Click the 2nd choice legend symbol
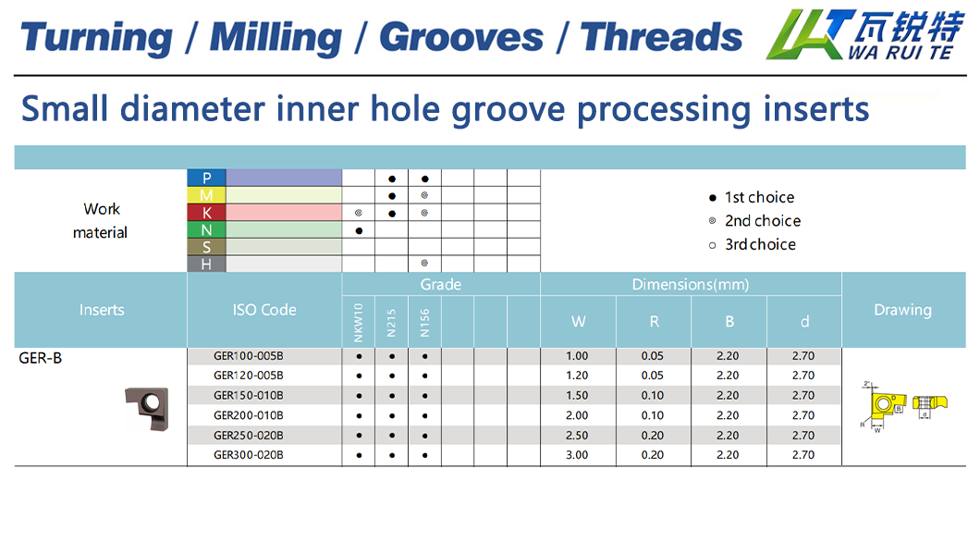The image size is (980, 555). click(712, 221)
